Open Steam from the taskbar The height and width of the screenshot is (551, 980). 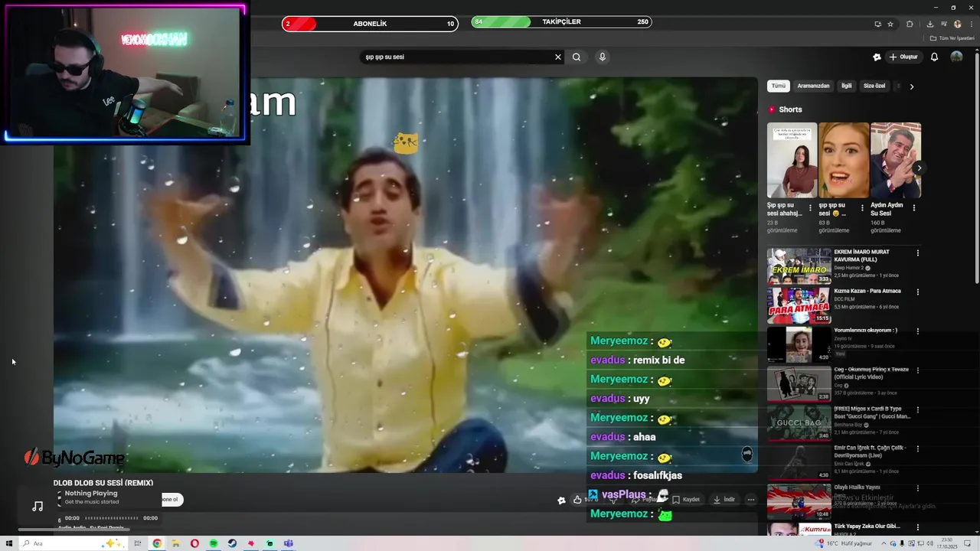232,543
